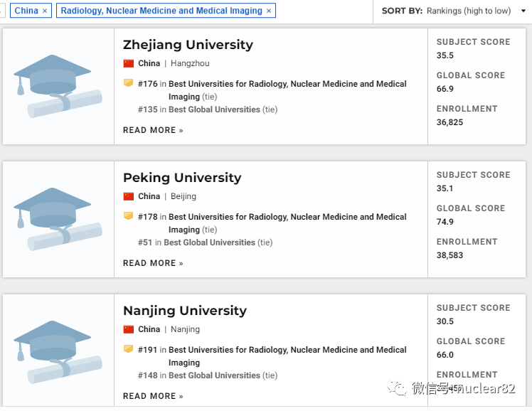This screenshot has height=411, width=532.
Task: Open #135 Best Global Universities link
Action: pos(214,110)
